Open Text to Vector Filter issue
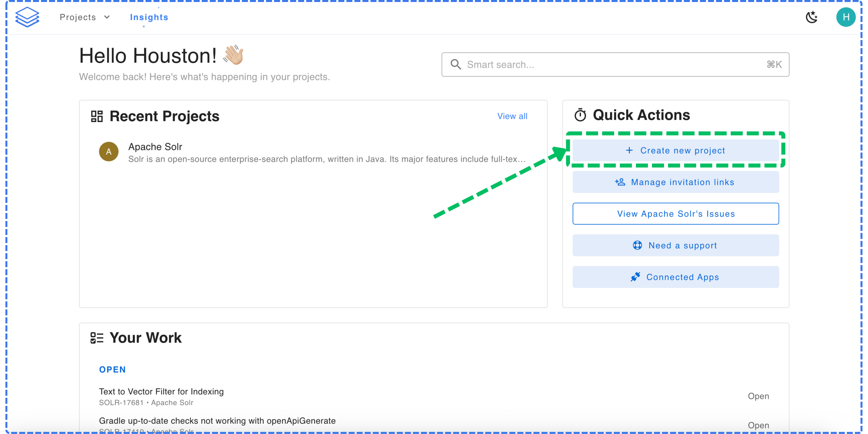 (161, 392)
